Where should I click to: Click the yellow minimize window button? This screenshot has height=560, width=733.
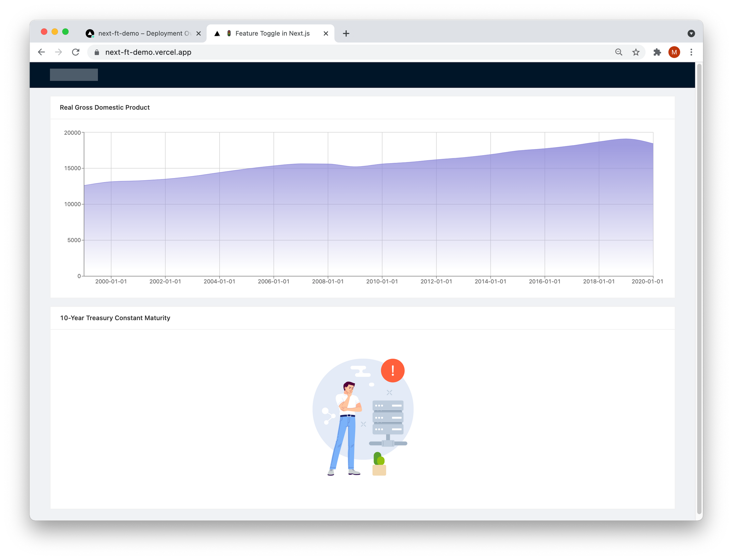pos(55,32)
